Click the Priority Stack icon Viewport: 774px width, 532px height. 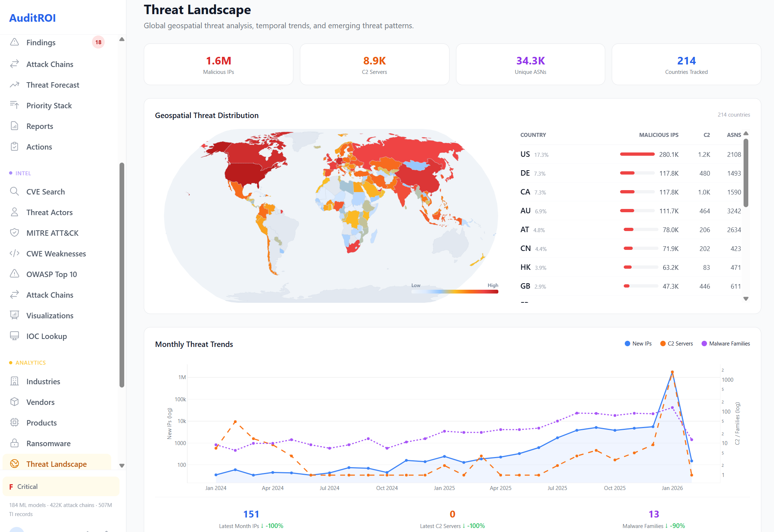click(14, 105)
